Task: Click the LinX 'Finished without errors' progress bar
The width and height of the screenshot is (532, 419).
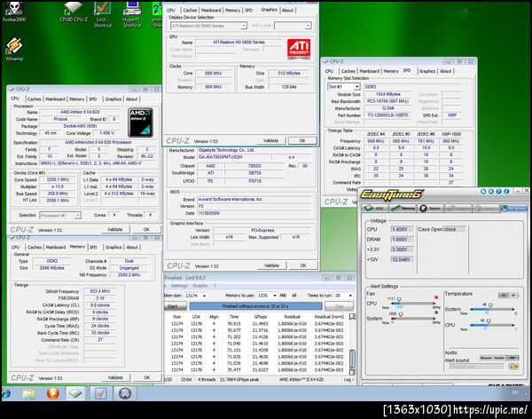Action: point(255,306)
